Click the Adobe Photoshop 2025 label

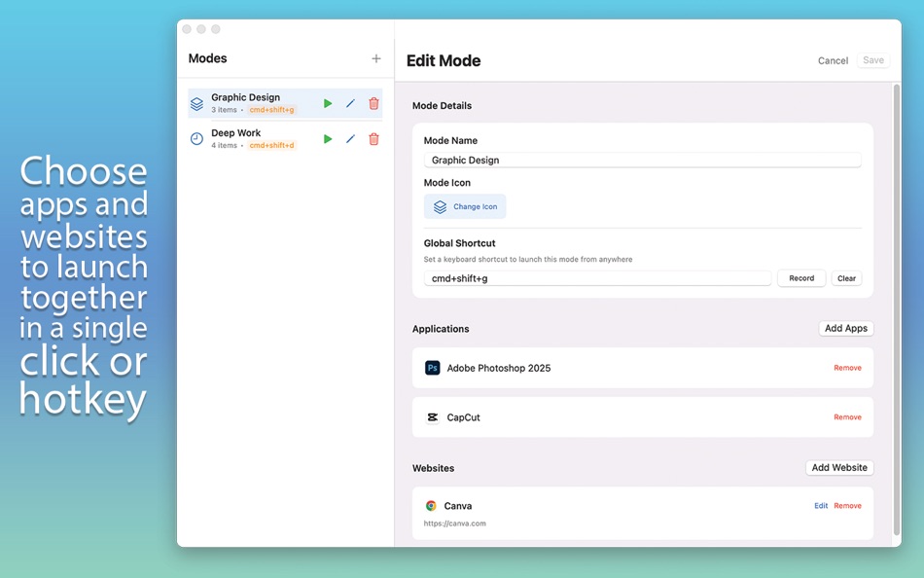click(x=499, y=368)
